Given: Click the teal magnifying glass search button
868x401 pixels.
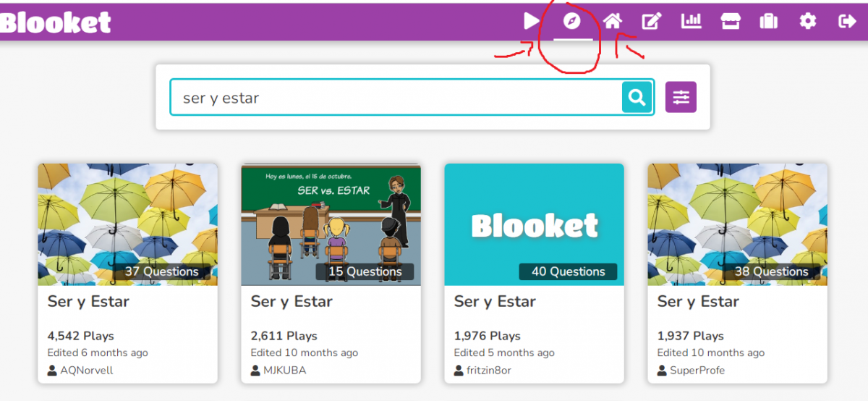Looking at the screenshot, I should pos(637,98).
